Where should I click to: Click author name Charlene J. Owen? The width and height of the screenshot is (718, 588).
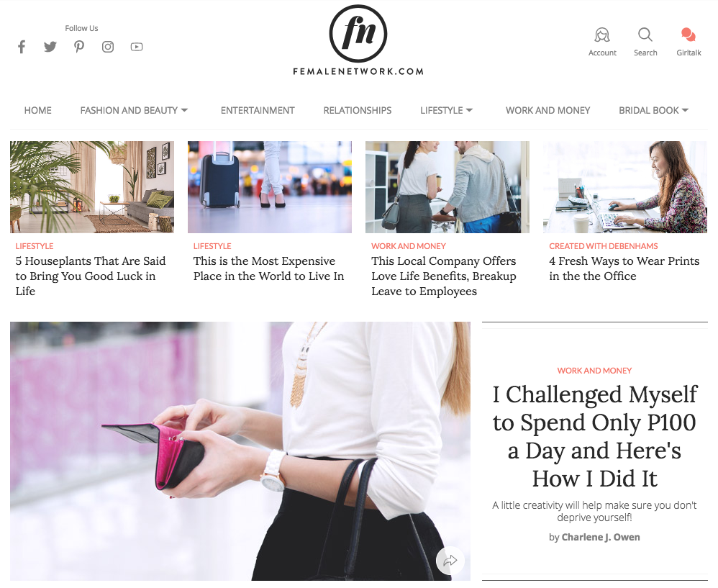point(600,537)
